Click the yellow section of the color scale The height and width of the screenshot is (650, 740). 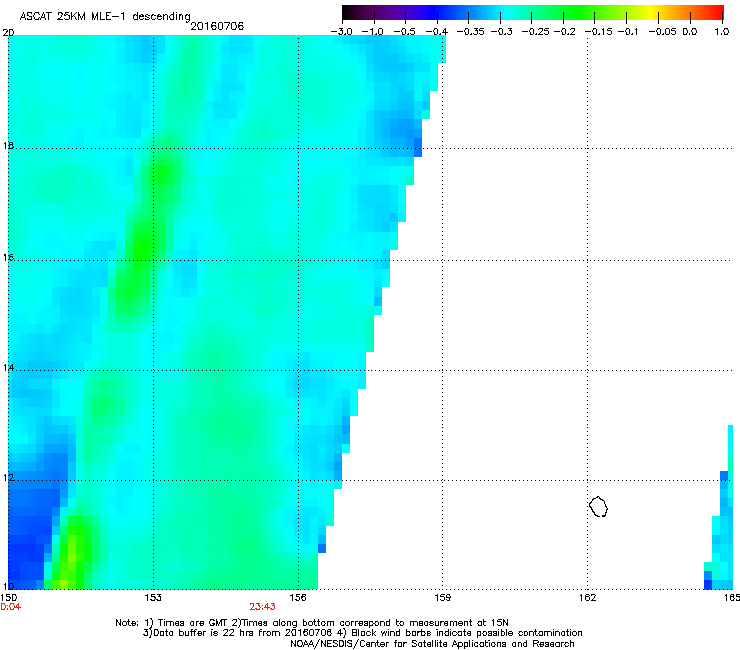click(654, 12)
